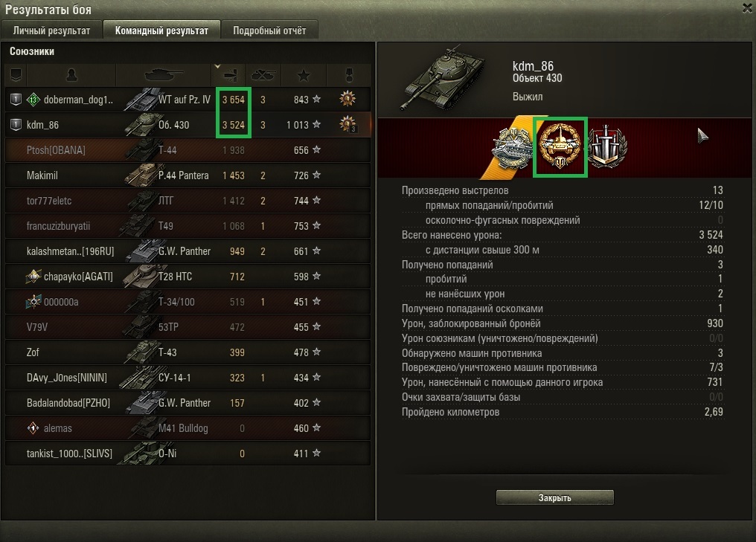Sort by vehicle tank silhouette header
The width and height of the screenshot is (756, 542).
coord(164,75)
